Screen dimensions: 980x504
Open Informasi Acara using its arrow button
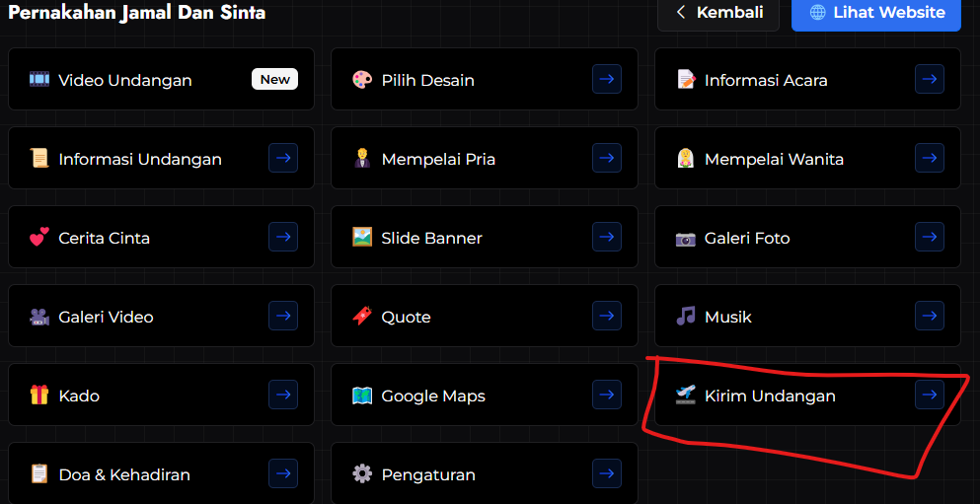pos(929,79)
